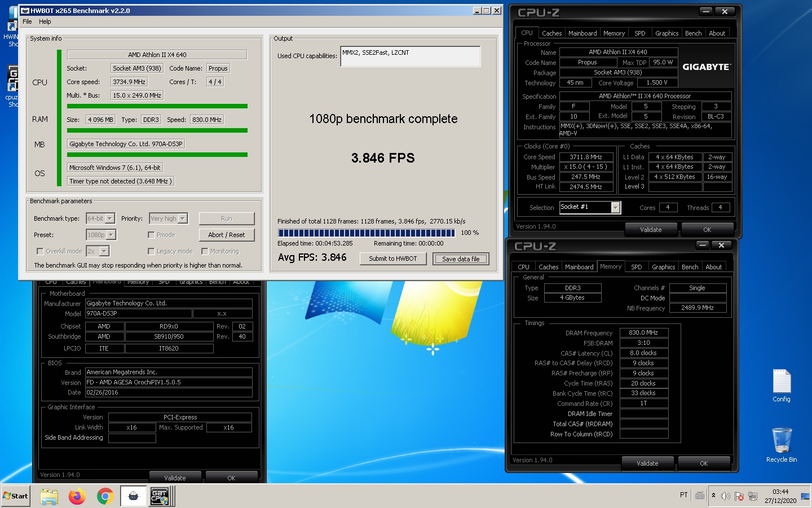Click Validate in the CPU-Z CPU window
Screen dimensions: 812x508
tap(651, 230)
